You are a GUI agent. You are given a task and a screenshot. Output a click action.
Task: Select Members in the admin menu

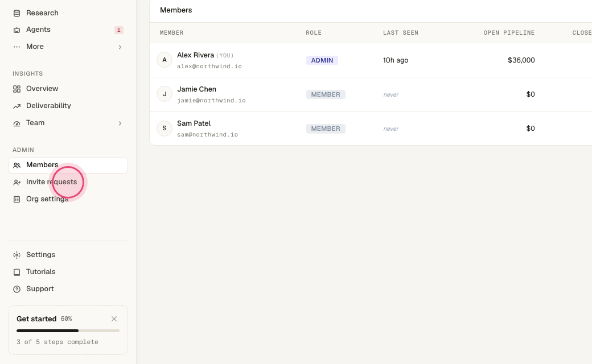[68, 165]
